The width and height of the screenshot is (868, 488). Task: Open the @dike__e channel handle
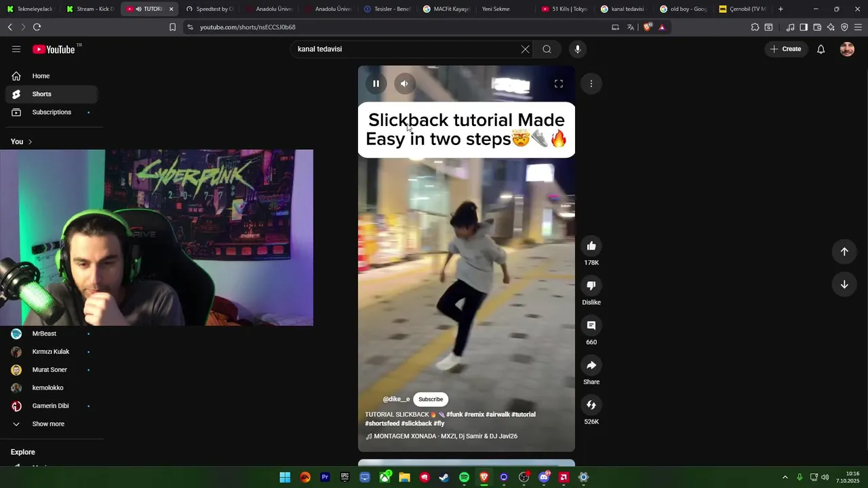coord(396,399)
